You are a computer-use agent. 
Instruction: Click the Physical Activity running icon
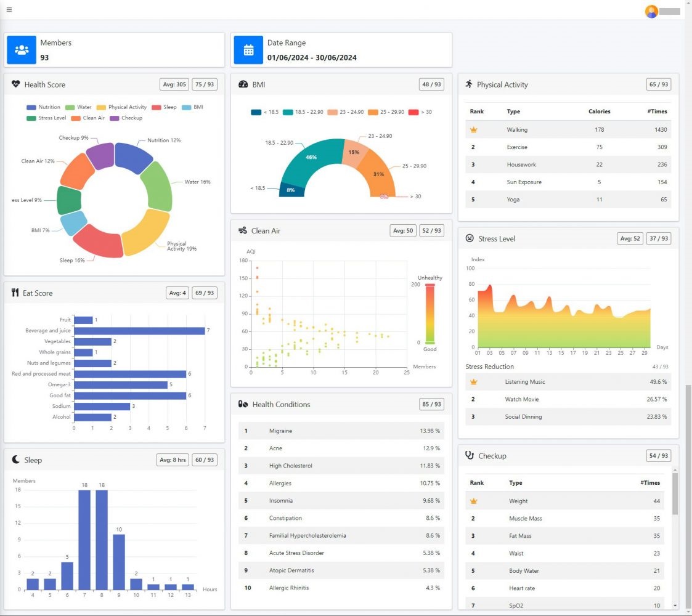tap(469, 84)
